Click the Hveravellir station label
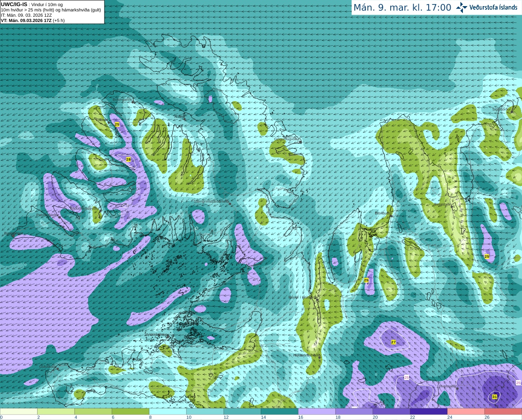 pyautogui.click(x=448, y=386)
